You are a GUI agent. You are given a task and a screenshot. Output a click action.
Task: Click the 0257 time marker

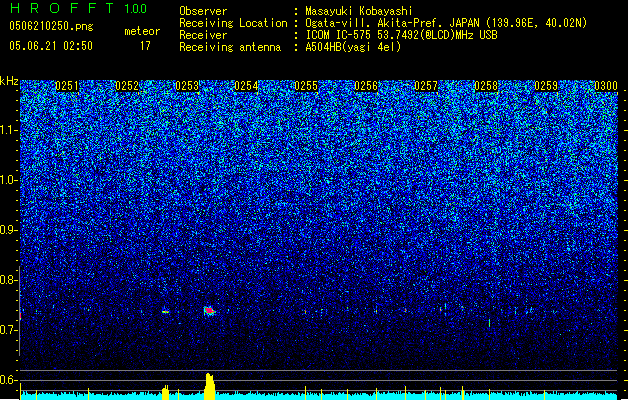pyautogui.click(x=426, y=86)
